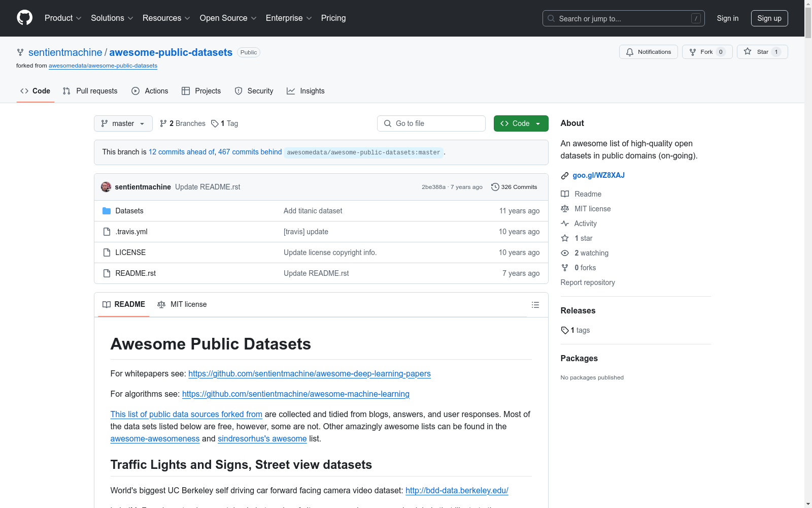The image size is (812, 508).
Task: Fork this repository
Action: click(x=707, y=52)
